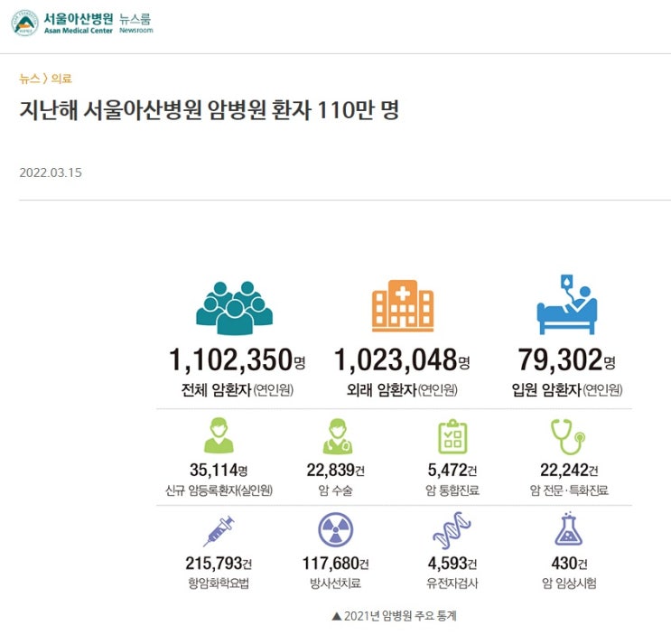
Task: Click the value 215,793건
Action: (x=219, y=564)
